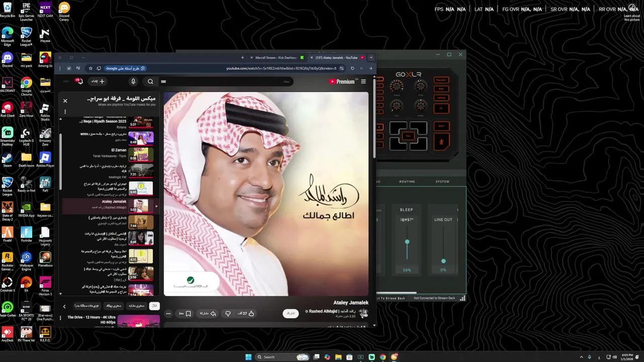Switch to Merca0 Stream Kick Dashboard tab

pos(276,57)
